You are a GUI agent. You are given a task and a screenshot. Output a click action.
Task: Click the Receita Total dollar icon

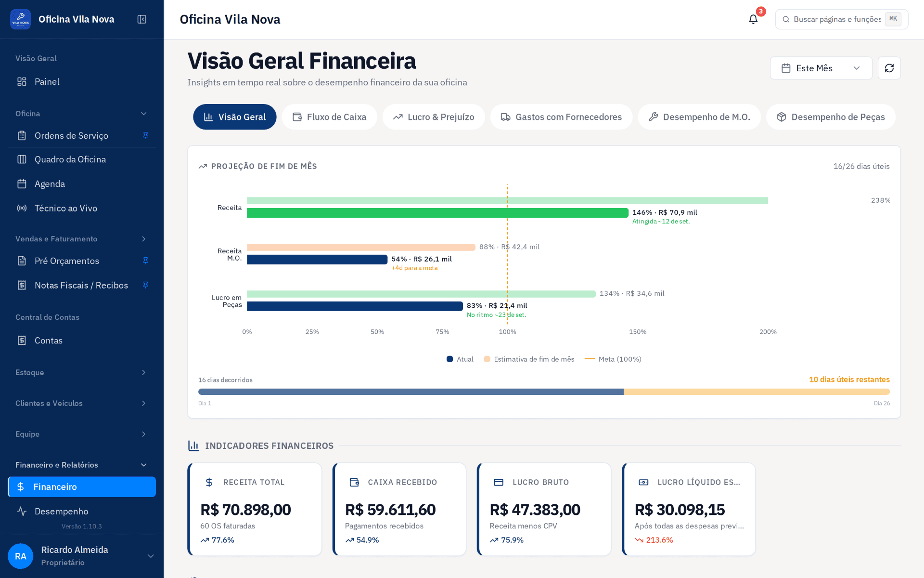tap(209, 482)
